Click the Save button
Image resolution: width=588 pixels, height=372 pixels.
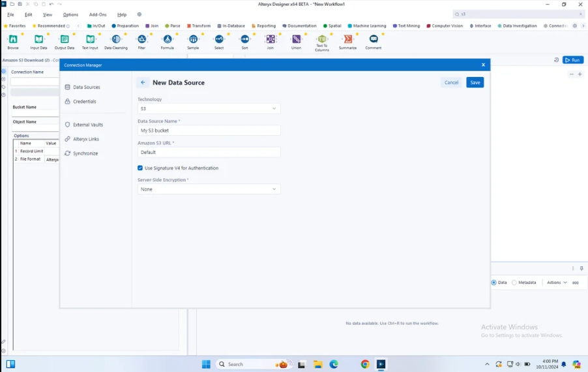475,83
